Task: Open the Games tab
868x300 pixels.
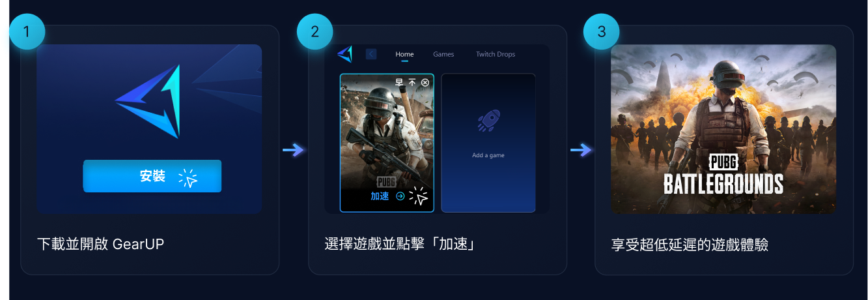Action: [x=443, y=54]
